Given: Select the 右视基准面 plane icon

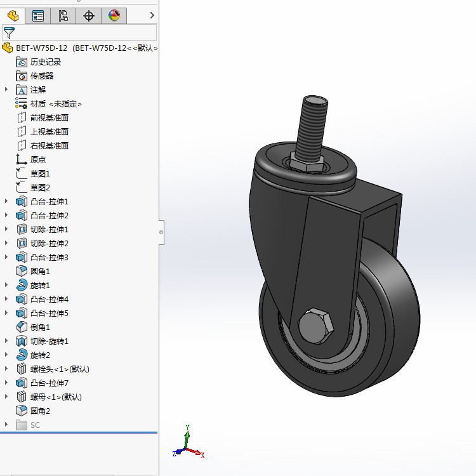Looking at the screenshot, I should coord(21,145).
